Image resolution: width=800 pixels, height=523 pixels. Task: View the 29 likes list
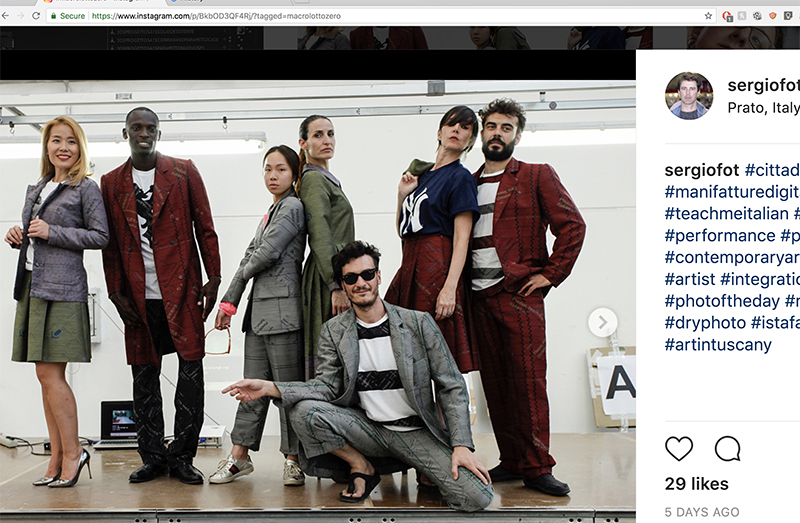tap(696, 484)
